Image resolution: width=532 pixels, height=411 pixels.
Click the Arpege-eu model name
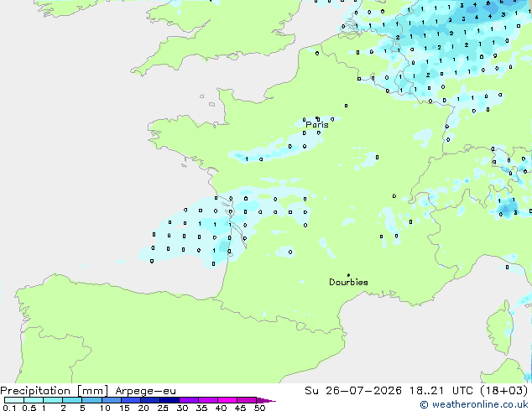point(145,391)
